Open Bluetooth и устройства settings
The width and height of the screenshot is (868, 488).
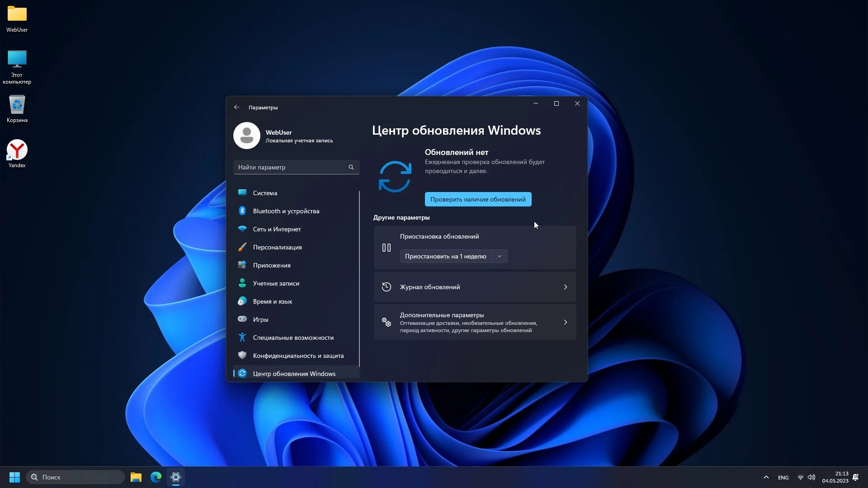[x=286, y=211]
